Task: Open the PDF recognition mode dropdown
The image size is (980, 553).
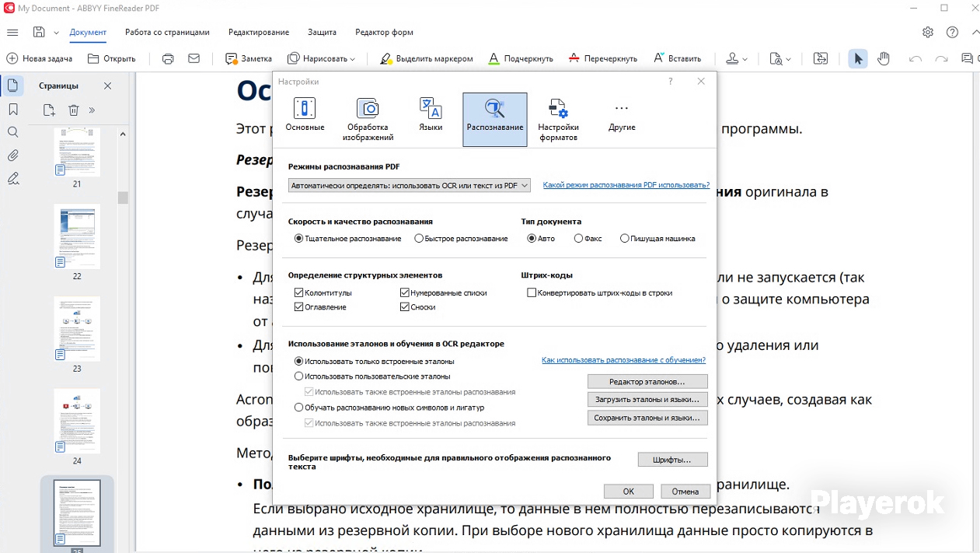Action: tap(409, 185)
